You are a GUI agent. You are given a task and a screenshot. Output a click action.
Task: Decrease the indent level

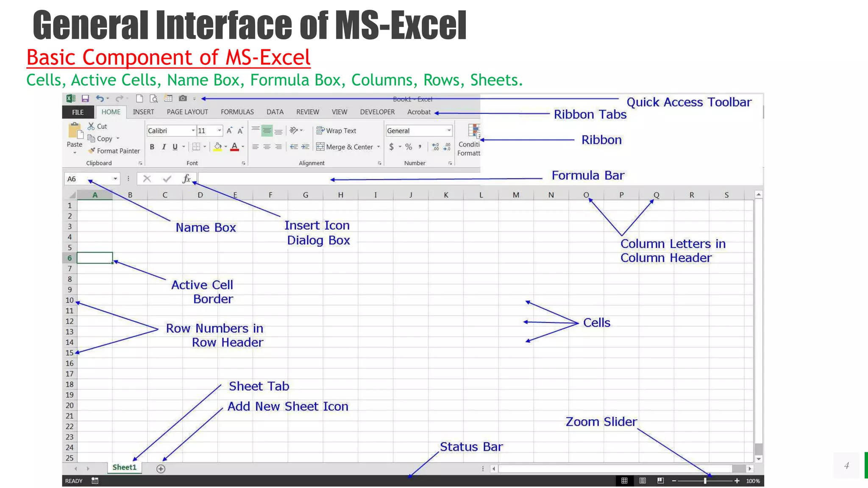[x=294, y=147]
